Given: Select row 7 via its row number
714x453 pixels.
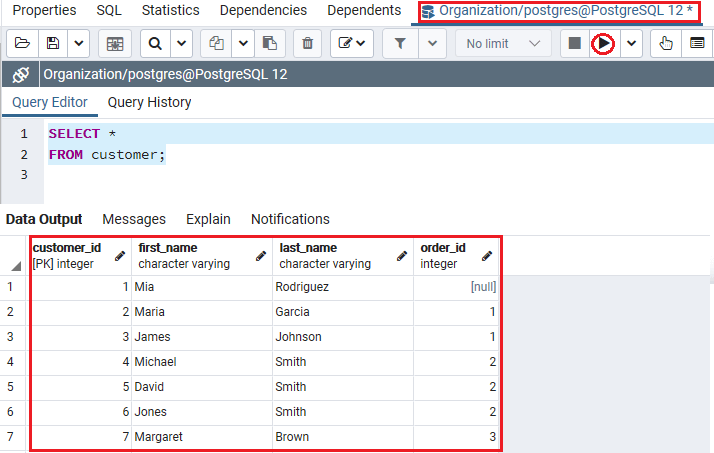Looking at the screenshot, I should point(13,437).
